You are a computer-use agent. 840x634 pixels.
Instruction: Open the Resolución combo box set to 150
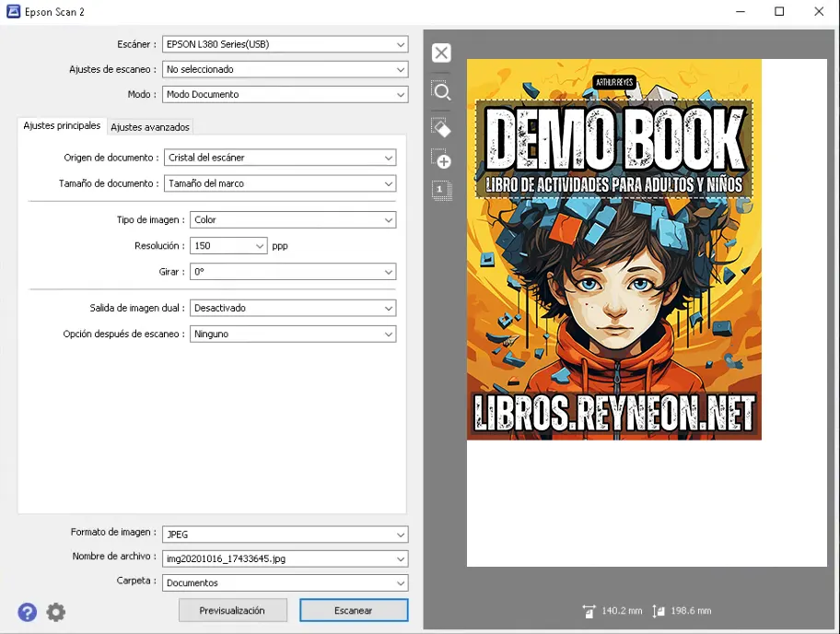(x=228, y=246)
